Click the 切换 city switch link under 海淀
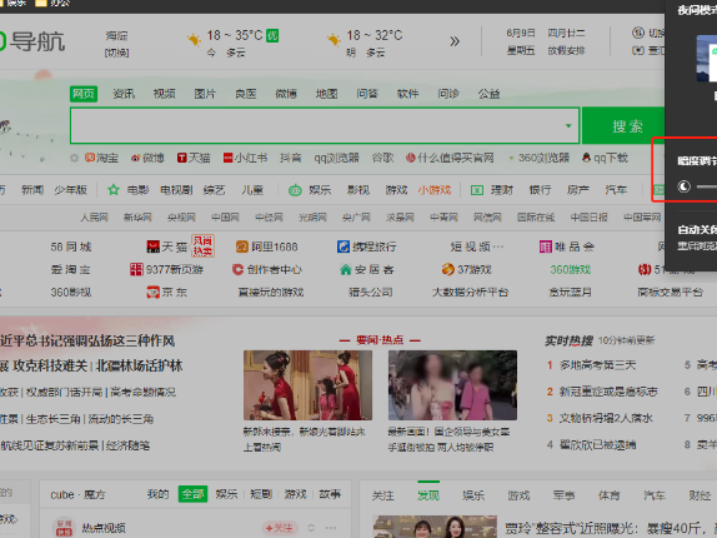 pos(117,53)
